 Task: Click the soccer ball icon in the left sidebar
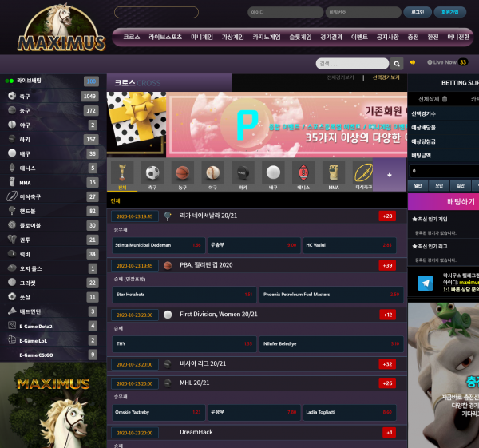(x=12, y=96)
